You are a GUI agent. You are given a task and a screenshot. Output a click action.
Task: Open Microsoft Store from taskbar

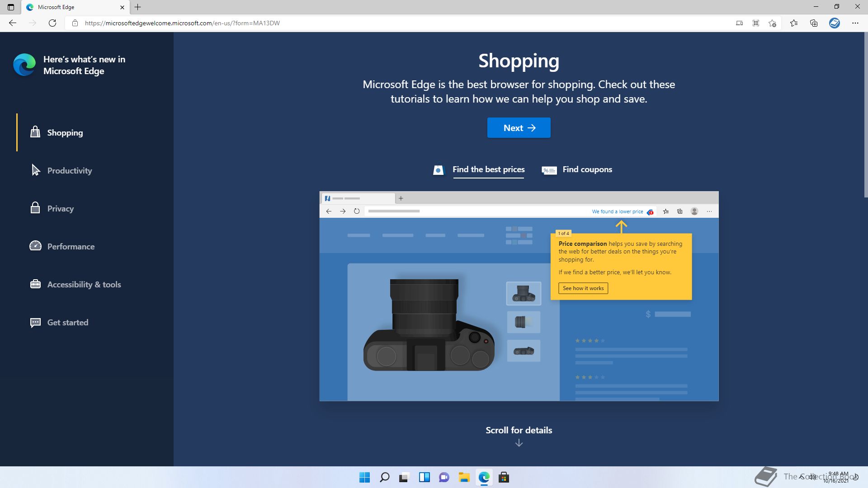[504, 478]
